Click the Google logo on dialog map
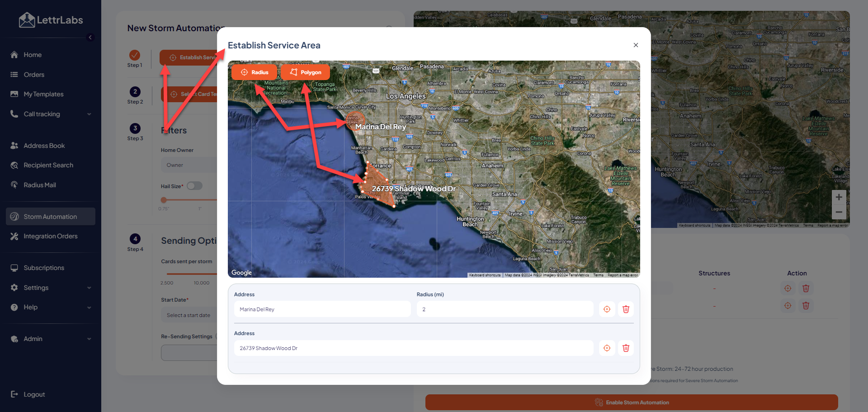This screenshot has height=412, width=868. pos(241,273)
